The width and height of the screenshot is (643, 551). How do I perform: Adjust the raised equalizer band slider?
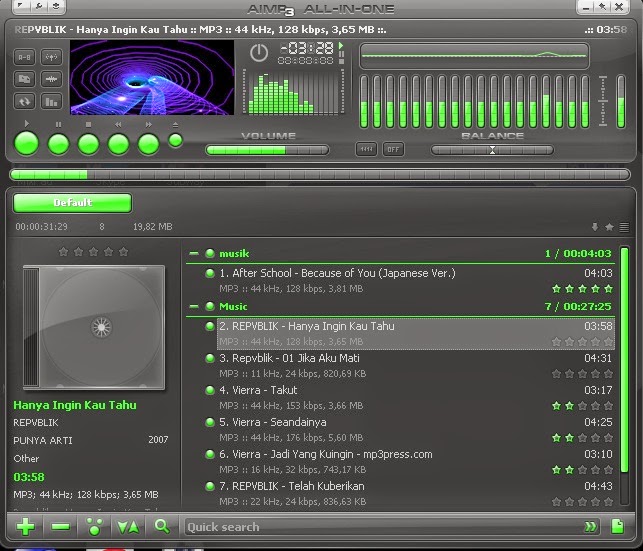point(546,101)
